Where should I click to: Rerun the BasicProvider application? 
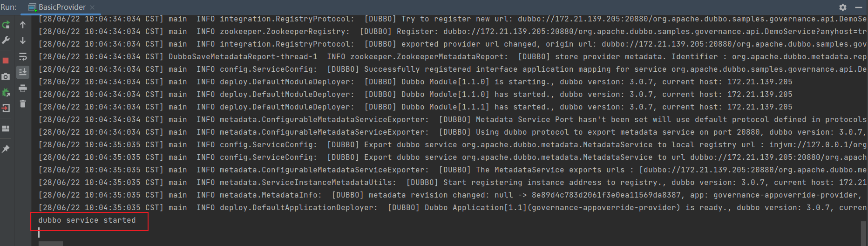[x=6, y=25]
